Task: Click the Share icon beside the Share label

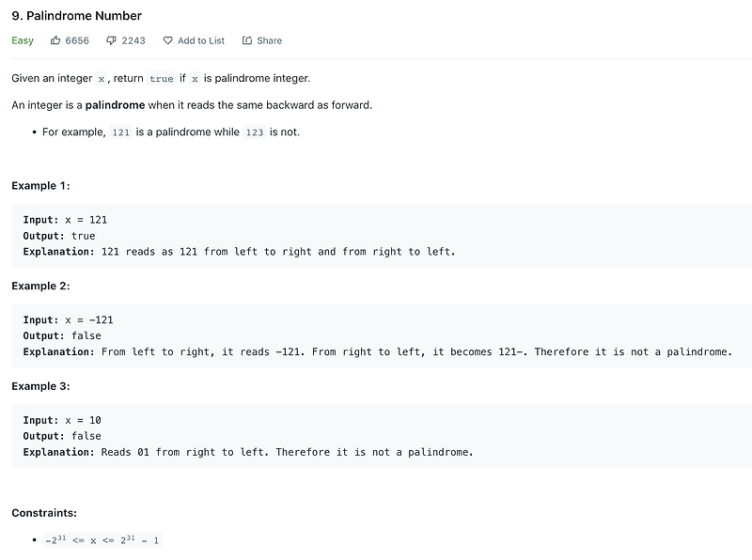Action: click(245, 40)
